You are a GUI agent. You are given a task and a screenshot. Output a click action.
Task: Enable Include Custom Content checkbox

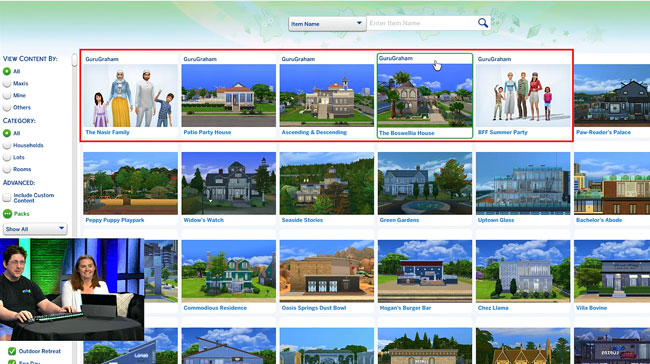[7, 197]
